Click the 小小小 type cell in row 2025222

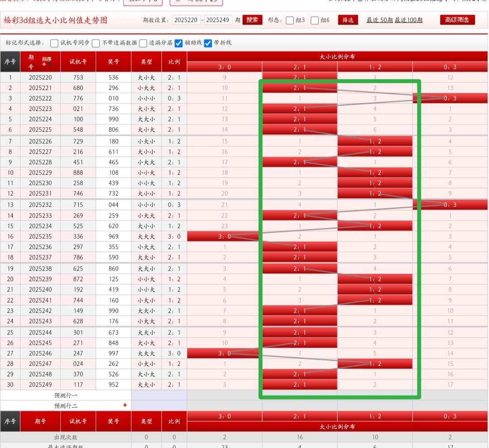tap(147, 98)
